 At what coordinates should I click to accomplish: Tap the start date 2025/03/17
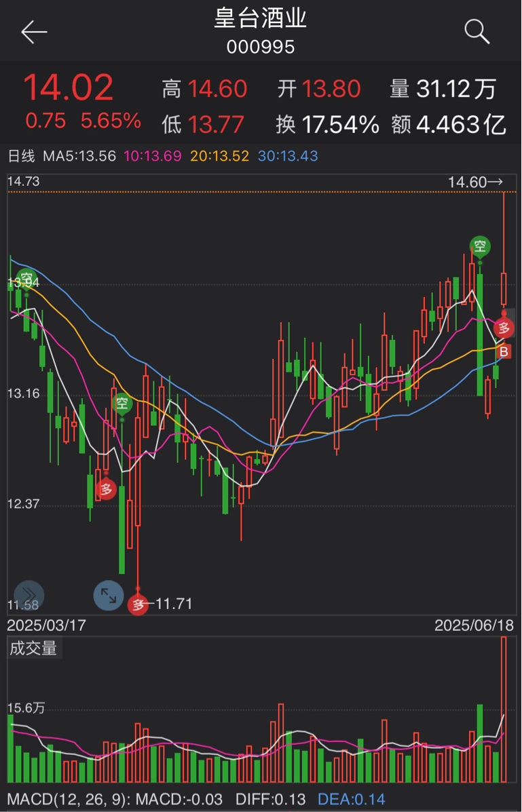coord(47,625)
